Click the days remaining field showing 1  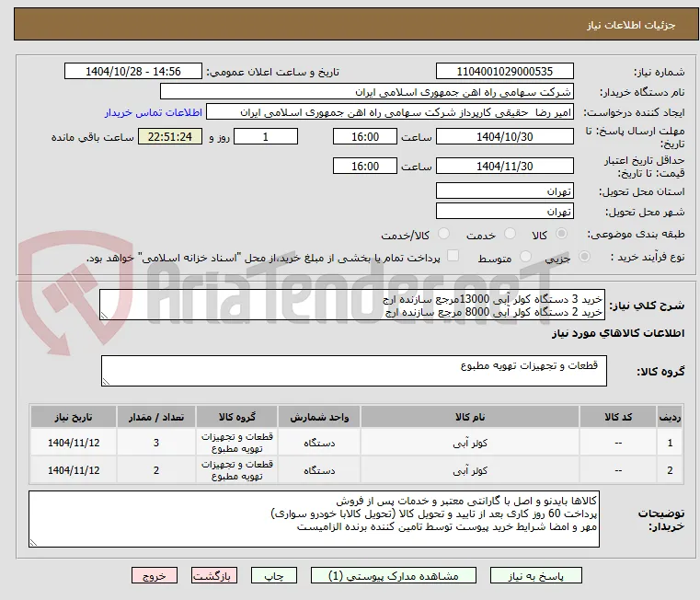tap(266, 137)
